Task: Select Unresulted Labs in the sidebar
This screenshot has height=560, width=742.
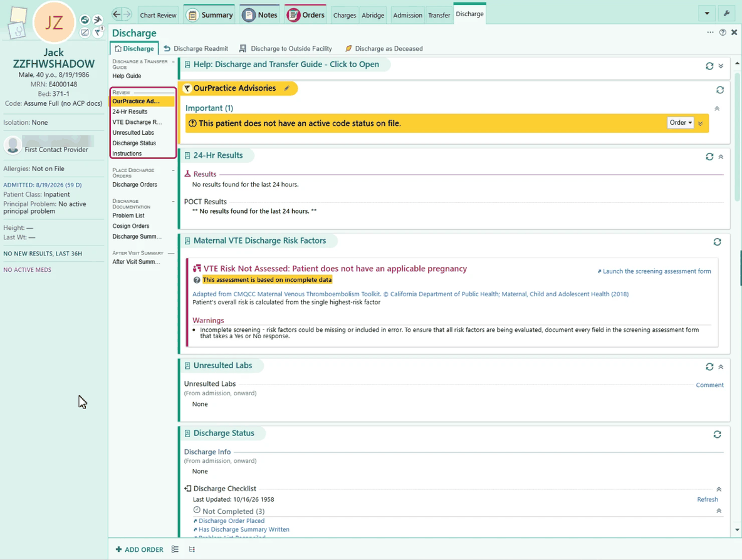Action: coord(133,133)
